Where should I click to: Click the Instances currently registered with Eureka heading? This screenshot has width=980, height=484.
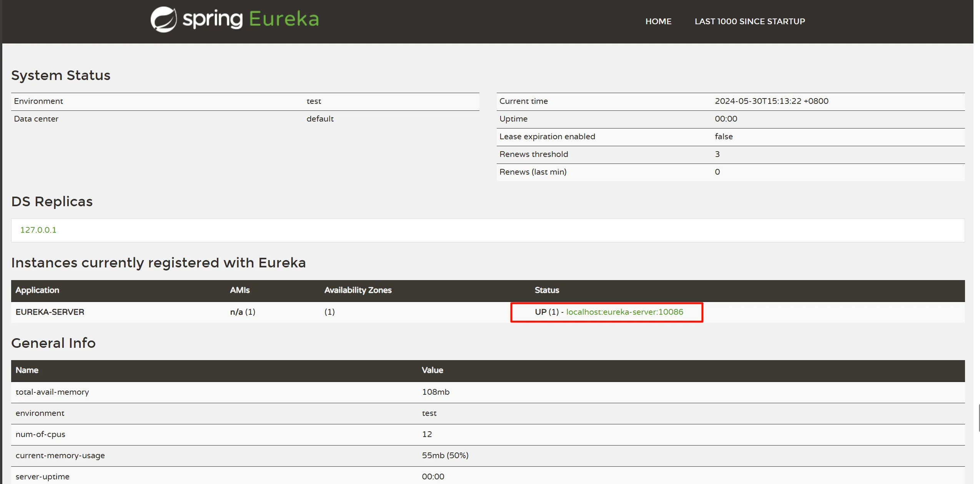pyautogui.click(x=158, y=262)
